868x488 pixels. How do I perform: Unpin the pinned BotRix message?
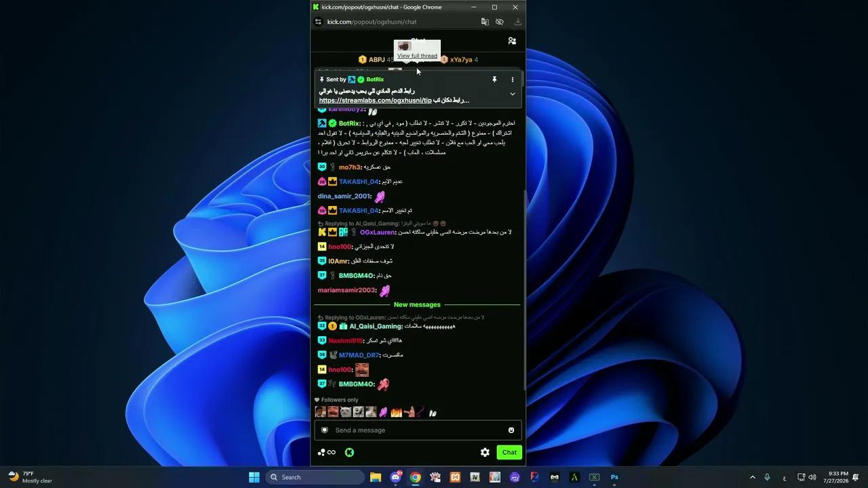coord(494,79)
